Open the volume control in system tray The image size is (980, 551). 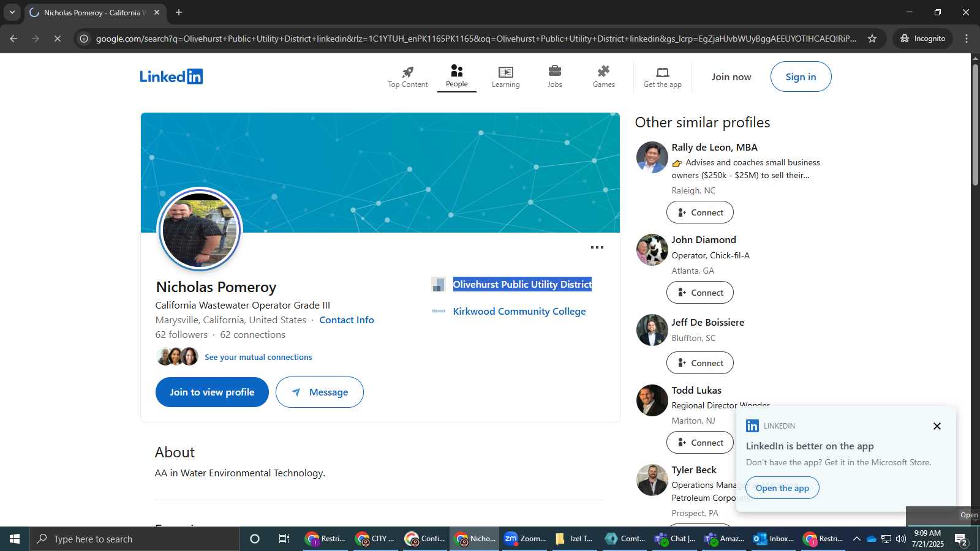(901, 539)
